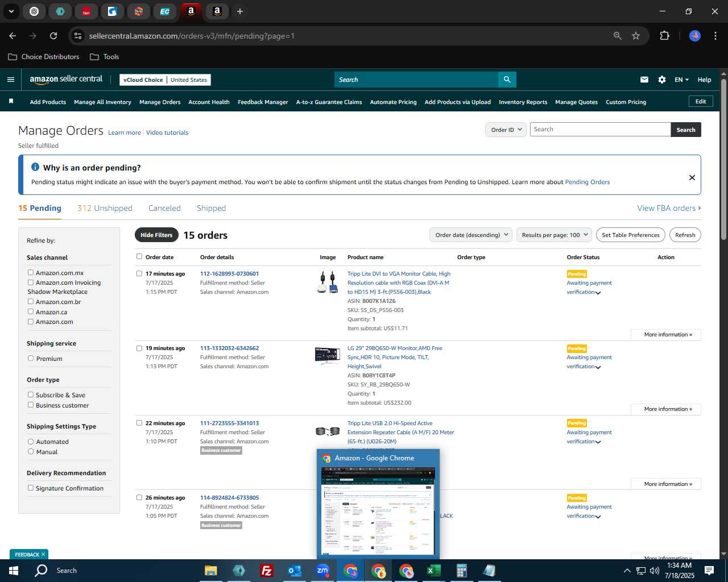Select the Premium shipping service radio

click(31, 358)
